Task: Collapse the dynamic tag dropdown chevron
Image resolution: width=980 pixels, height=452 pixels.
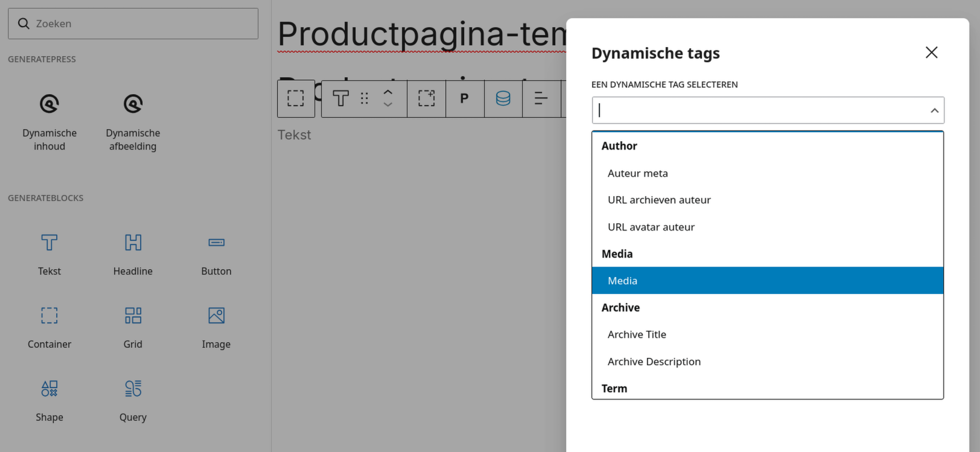Action: [x=934, y=110]
